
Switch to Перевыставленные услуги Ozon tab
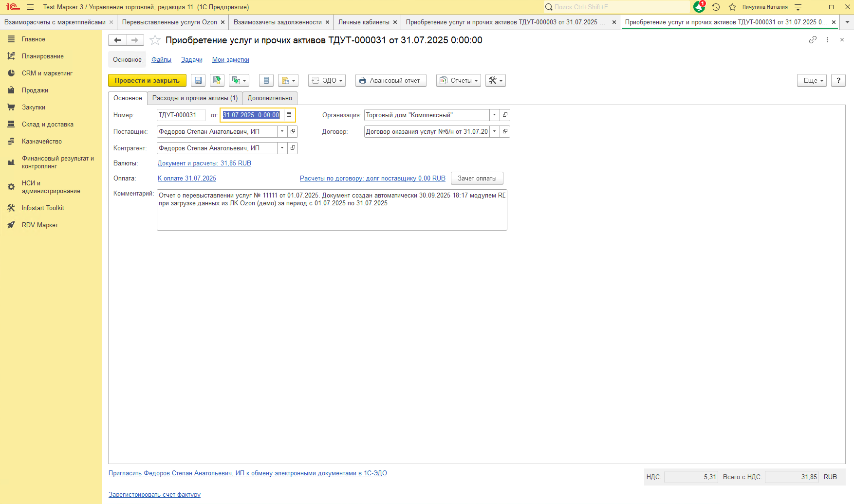click(x=169, y=22)
